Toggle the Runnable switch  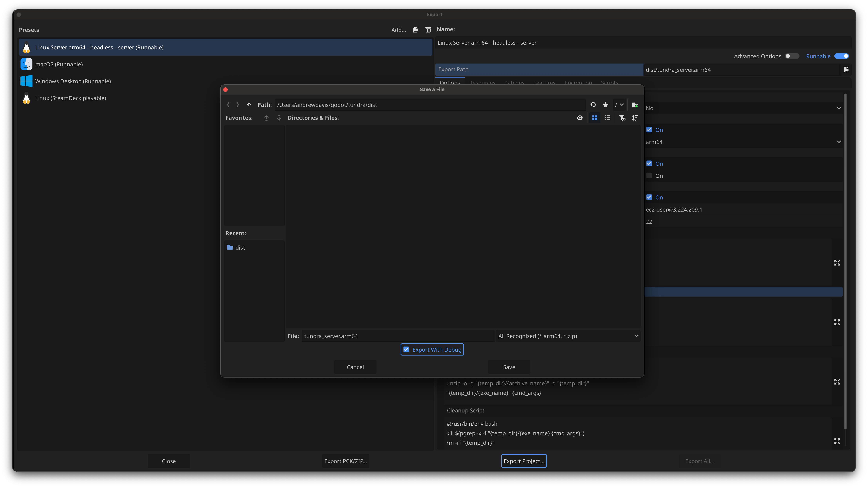click(841, 56)
